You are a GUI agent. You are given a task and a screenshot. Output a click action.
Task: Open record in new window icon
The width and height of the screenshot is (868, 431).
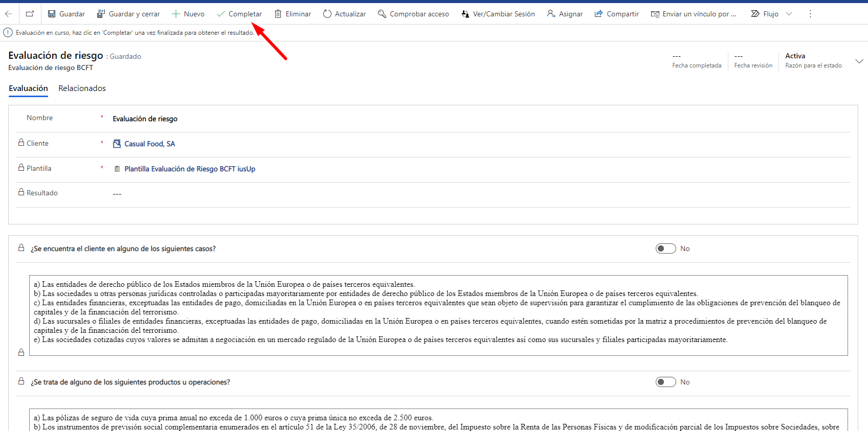tap(30, 14)
